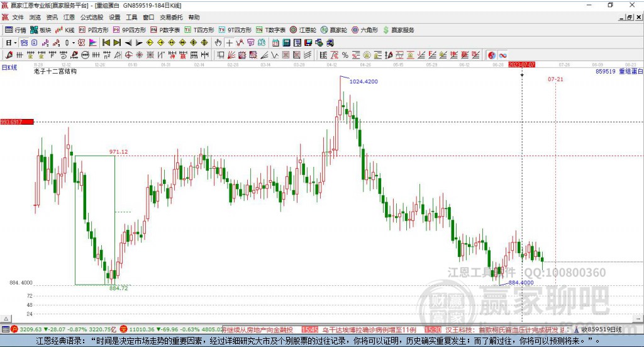The width and height of the screenshot is (644, 347).
Task: Click the up-triangle button at chart bottom-left
Action: tap(6, 319)
